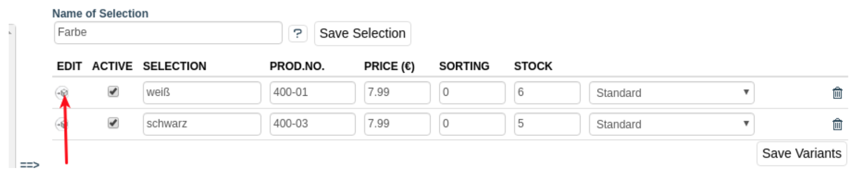
Task: Open the edit icon for the schwarz variant
Action: point(62,124)
